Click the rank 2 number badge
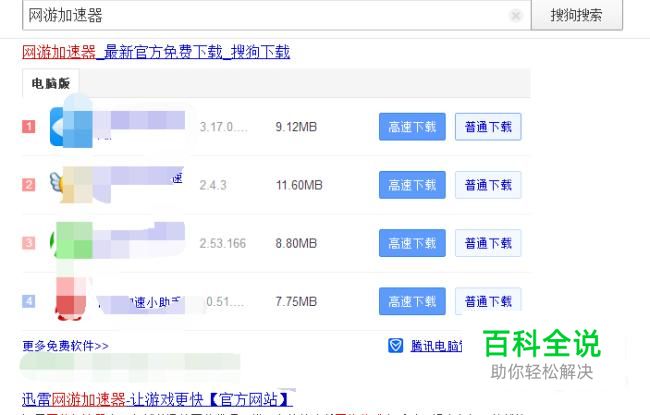This screenshot has width=650, height=415. click(x=29, y=185)
